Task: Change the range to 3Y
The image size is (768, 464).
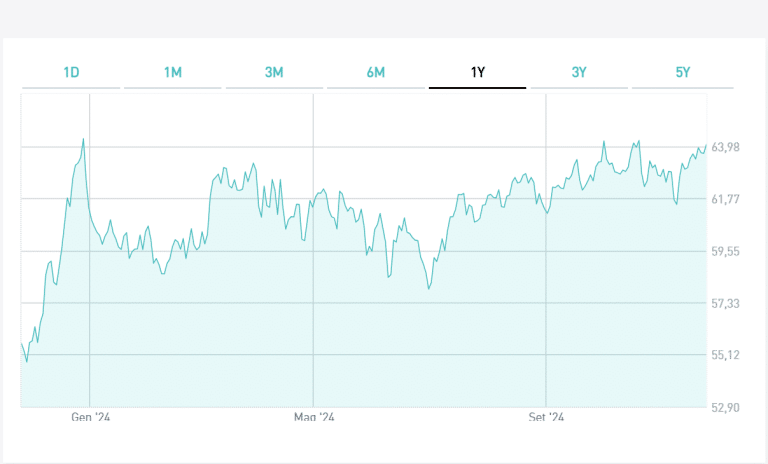Action: (579, 72)
